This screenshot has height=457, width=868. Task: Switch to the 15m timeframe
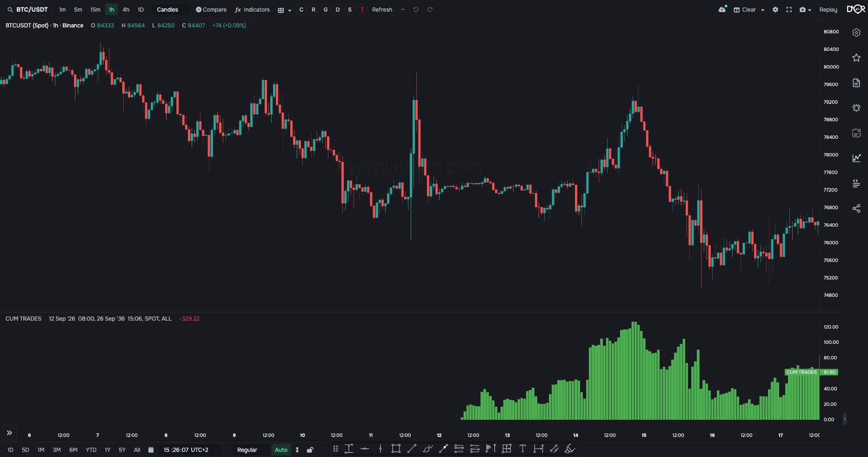95,10
